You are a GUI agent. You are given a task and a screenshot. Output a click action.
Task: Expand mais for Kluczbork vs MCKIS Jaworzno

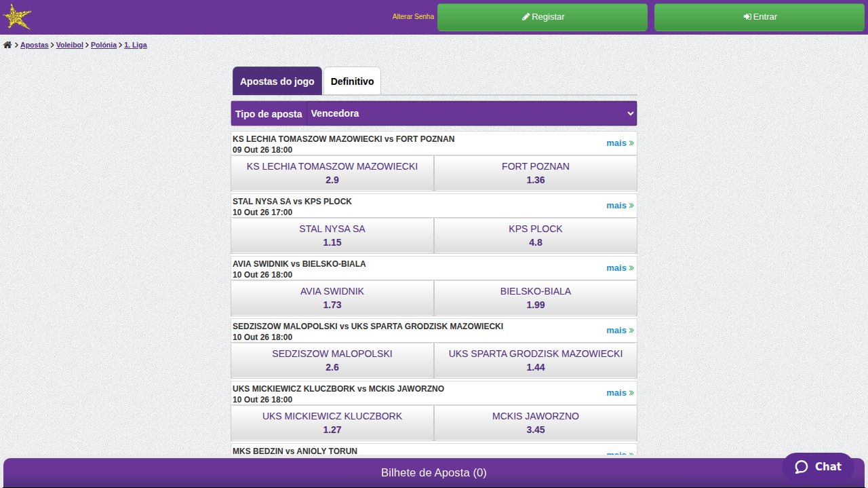pos(620,393)
